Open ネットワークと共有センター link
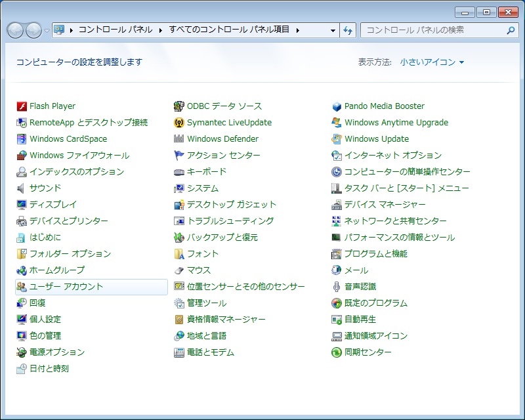 tap(396, 221)
